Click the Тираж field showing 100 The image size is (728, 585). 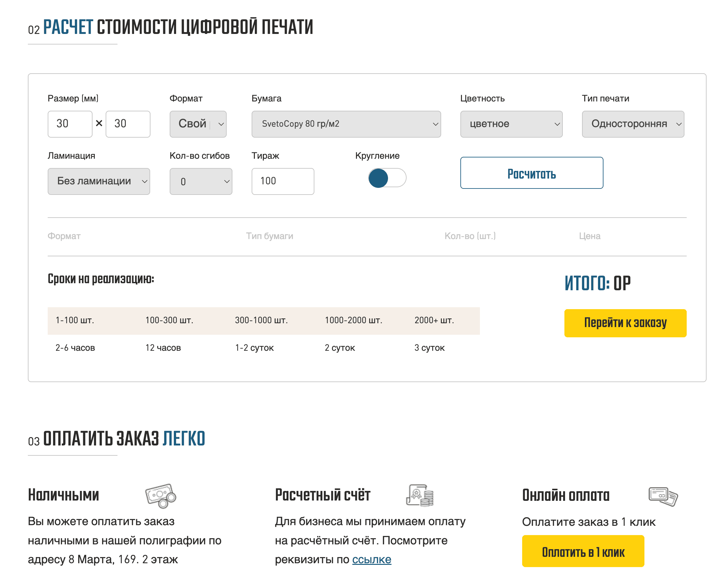(x=283, y=181)
